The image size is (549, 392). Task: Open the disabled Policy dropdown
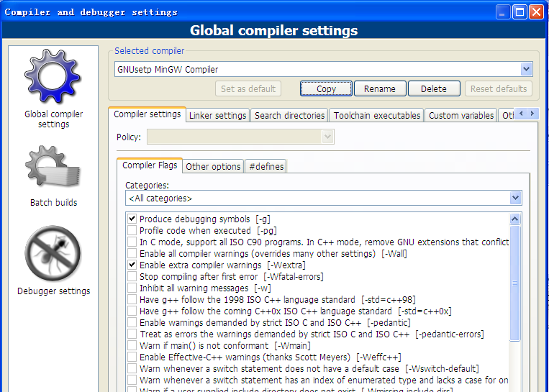pos(240,137)
